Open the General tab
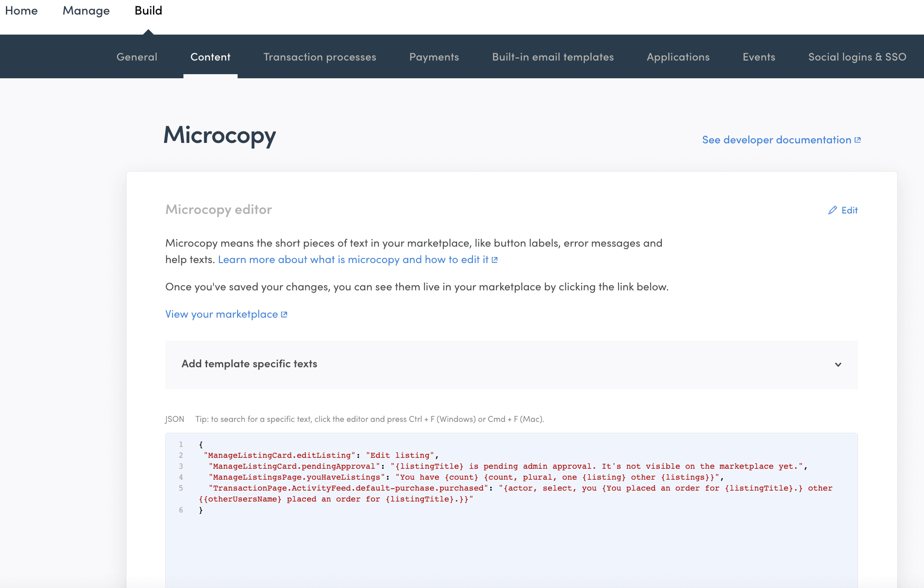 click(x=137, y=57)
